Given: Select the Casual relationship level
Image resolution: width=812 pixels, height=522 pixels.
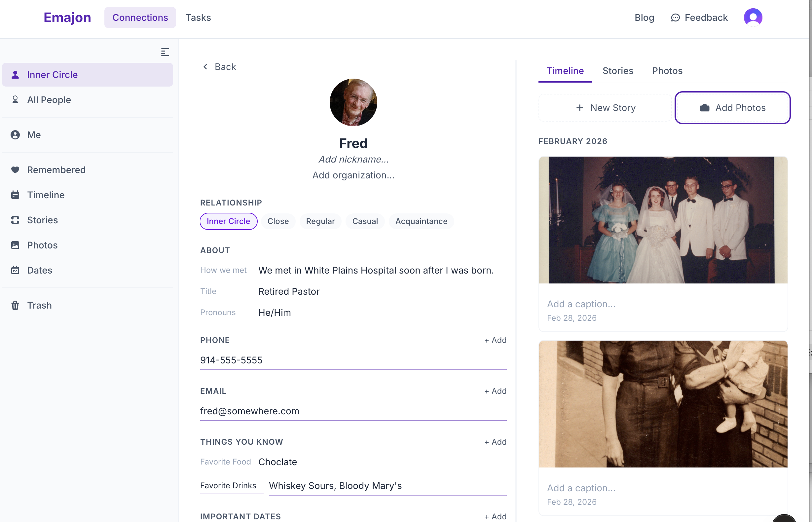Looking at the screenshot, I should click(365, 221).
